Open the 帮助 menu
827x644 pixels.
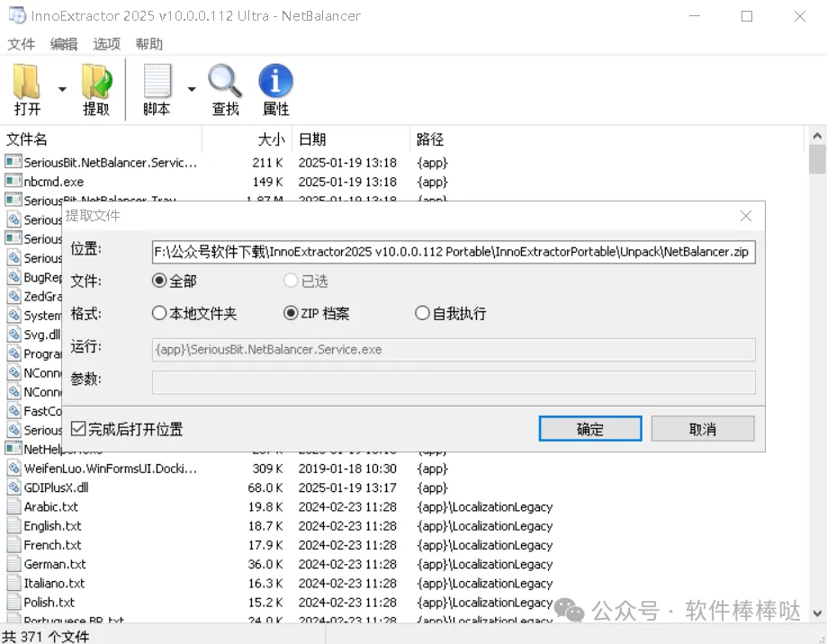(x=148, y=44)
